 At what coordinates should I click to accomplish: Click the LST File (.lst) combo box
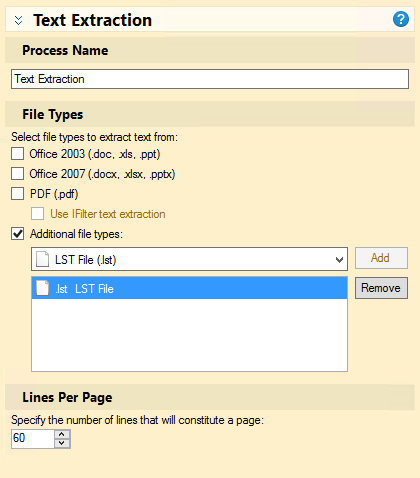(x=189, y=259)
